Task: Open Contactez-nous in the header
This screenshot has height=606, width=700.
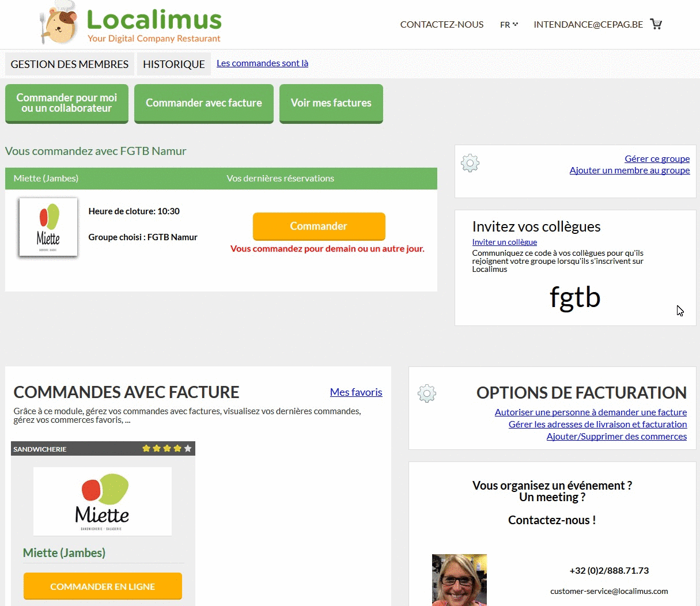Action: [442, 25]
